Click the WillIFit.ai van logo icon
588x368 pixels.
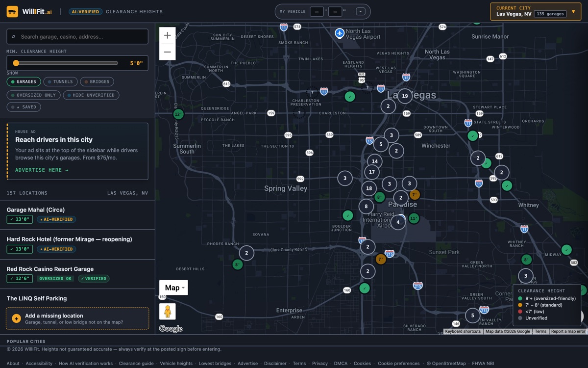coord(12,11)
